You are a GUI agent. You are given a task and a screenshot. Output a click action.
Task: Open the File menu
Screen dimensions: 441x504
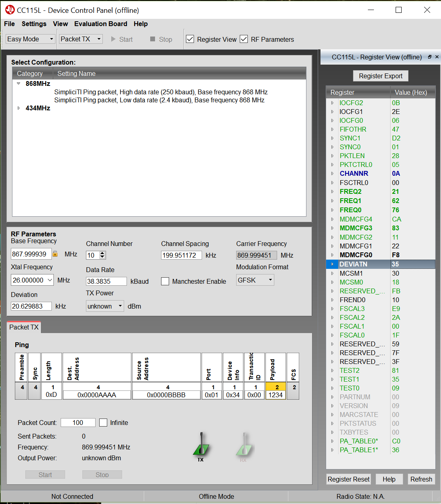[x=9, y=24]
